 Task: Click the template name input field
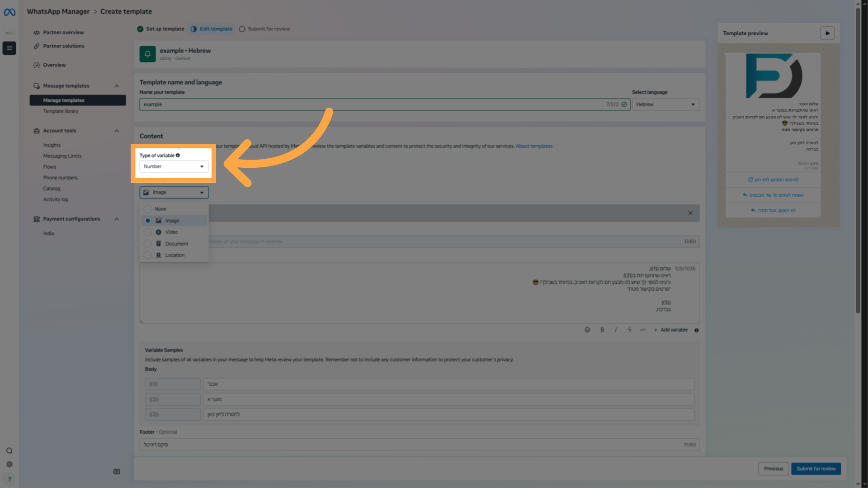[x=385, y=104]
